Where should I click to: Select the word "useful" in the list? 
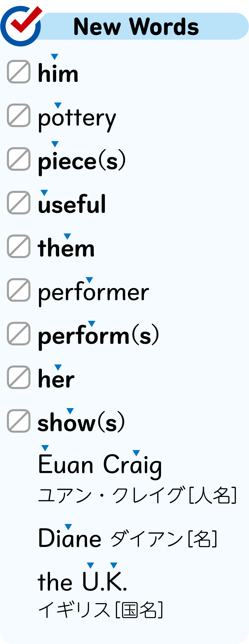click(72, 204)
